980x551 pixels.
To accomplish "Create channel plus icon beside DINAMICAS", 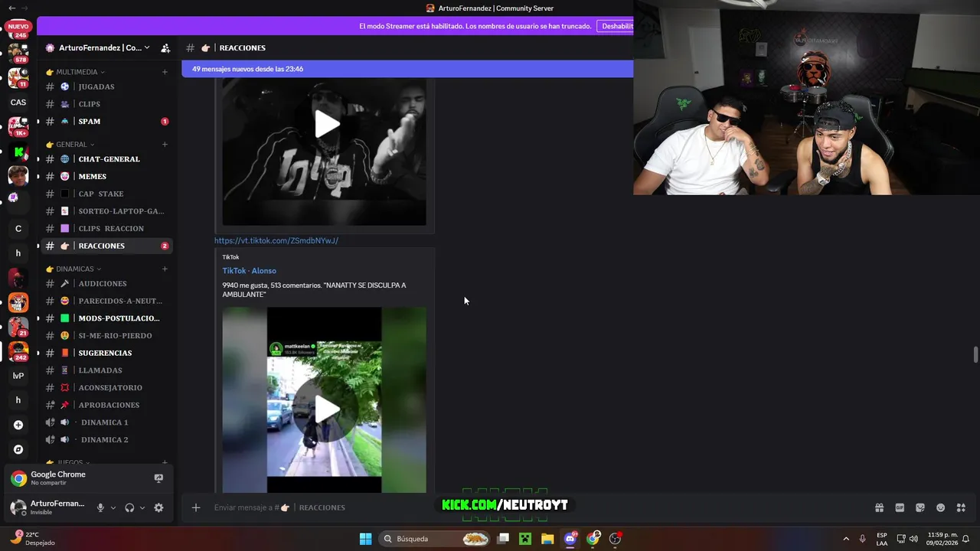I will (165, 269).
